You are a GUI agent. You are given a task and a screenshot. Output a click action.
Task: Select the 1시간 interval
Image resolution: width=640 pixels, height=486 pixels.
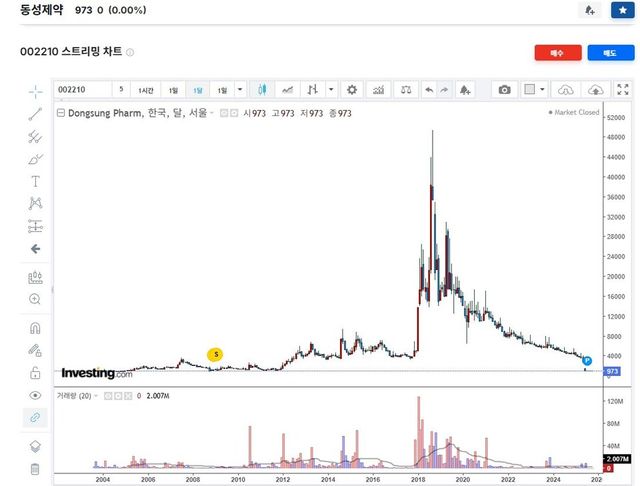(x=146, y=90)
